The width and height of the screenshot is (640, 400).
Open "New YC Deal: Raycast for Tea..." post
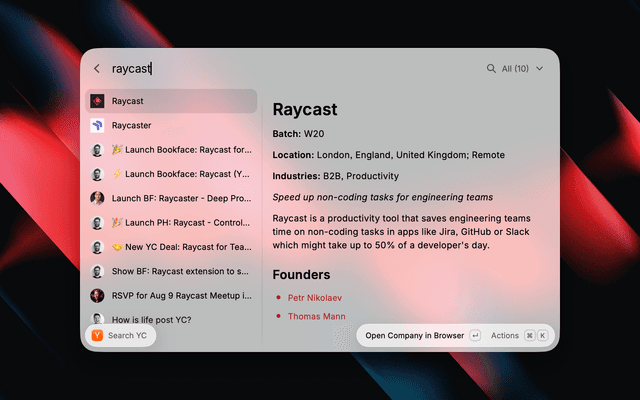click(171, 247)
